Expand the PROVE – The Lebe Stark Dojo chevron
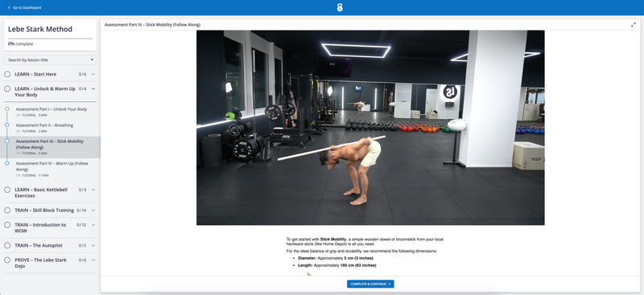Viewport: 644px width, 295px height. [93, 260]
